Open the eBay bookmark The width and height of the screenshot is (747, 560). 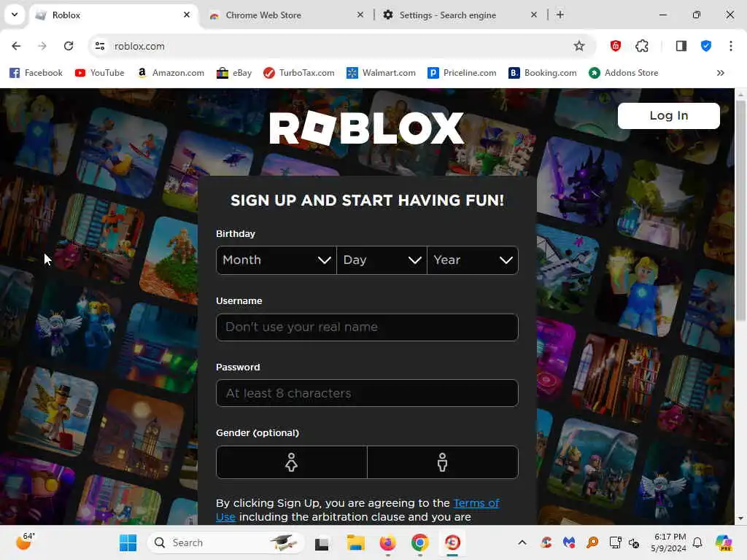coord(234,73)
